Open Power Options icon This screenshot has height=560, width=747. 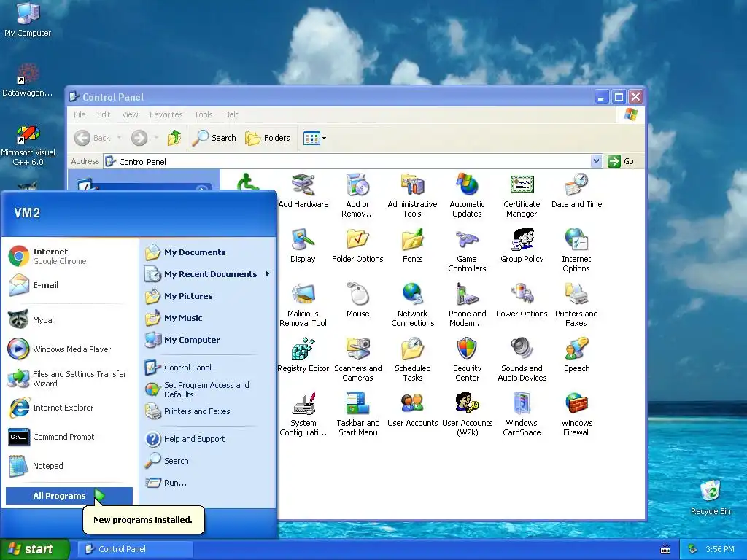click(x=522, y=300)
